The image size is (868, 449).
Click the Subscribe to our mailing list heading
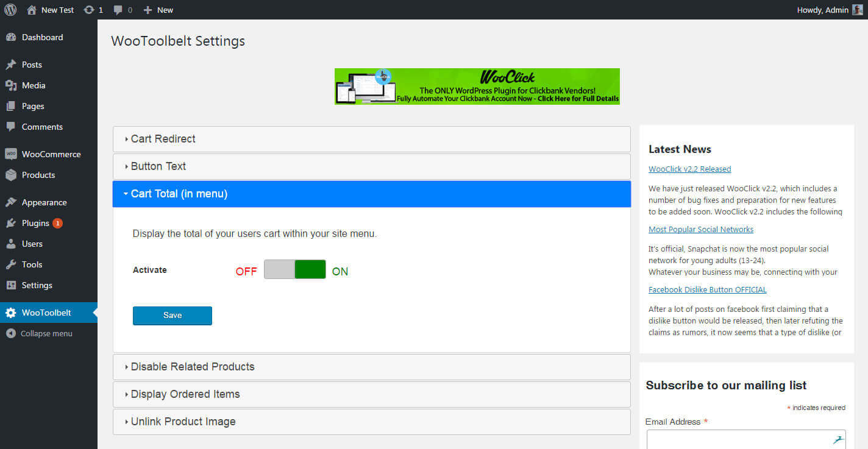(726, 385)
